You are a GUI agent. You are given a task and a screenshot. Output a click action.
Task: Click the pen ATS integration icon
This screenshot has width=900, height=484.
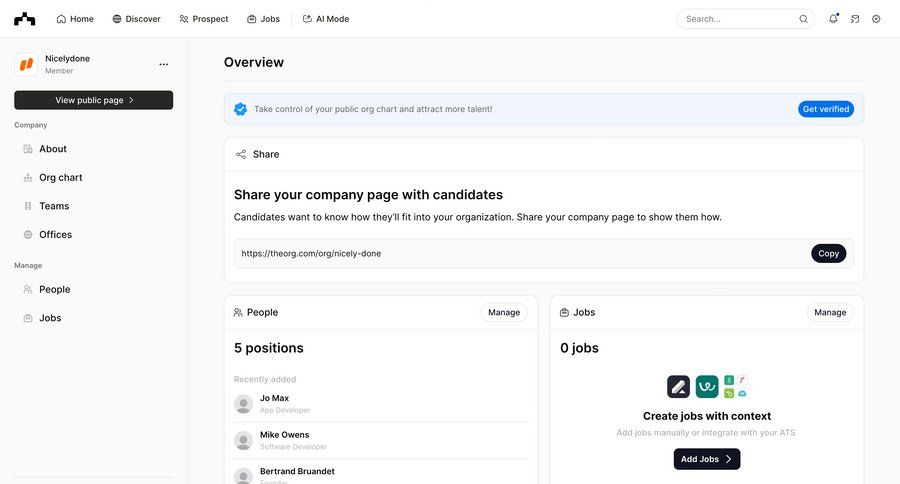coord(678,386)
